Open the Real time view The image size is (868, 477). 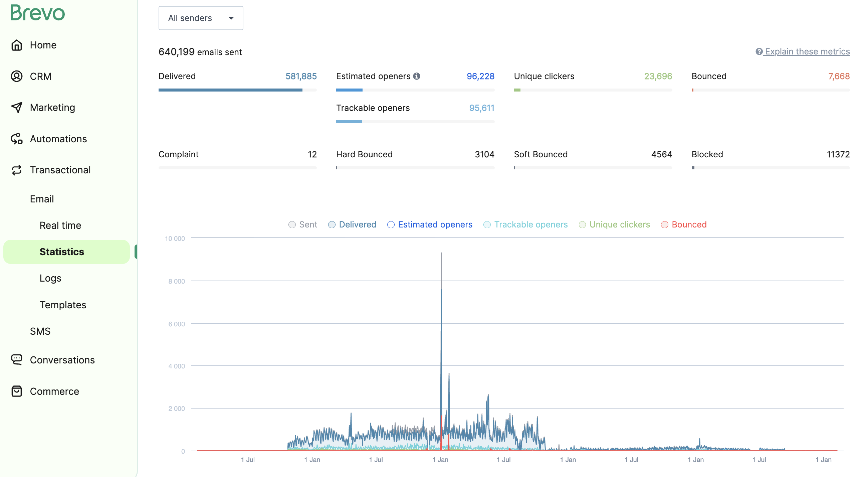(x=60, y=225)
